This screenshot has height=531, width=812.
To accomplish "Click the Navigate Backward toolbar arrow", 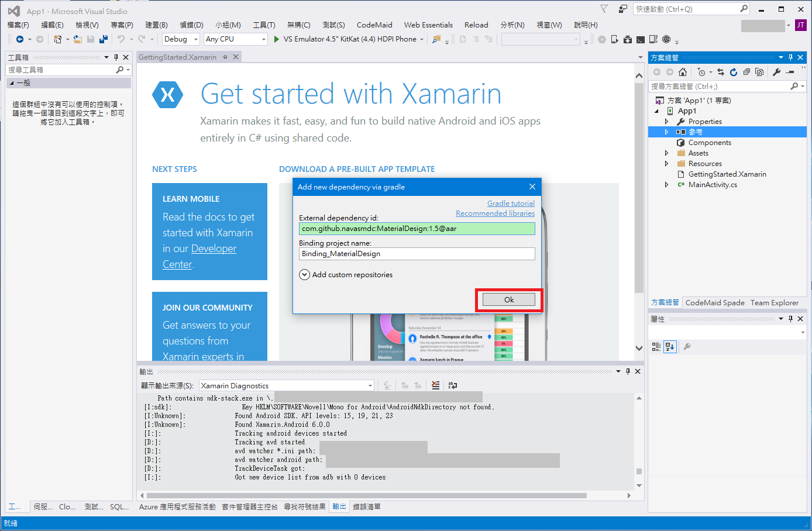I will coord(20,39).
